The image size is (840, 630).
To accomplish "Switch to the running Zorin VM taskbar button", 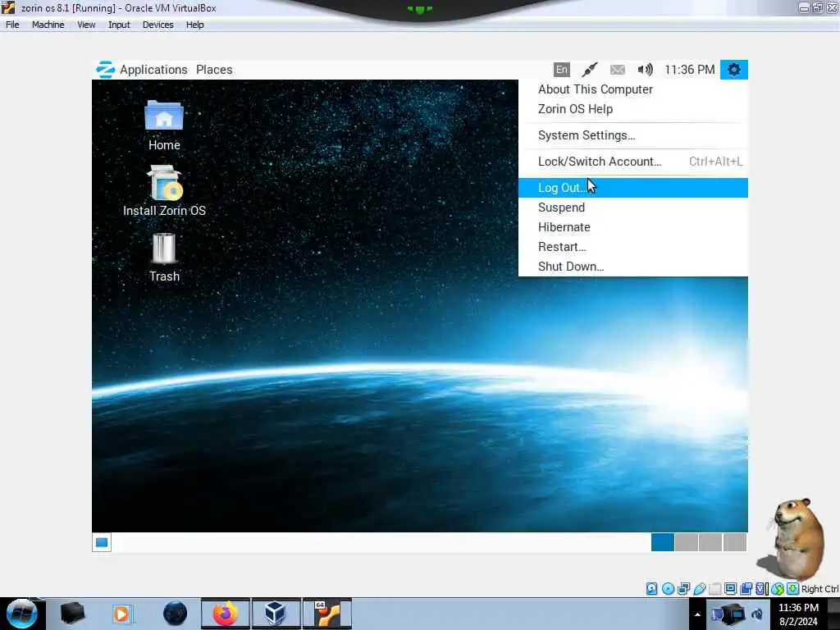I will (326, 614).
